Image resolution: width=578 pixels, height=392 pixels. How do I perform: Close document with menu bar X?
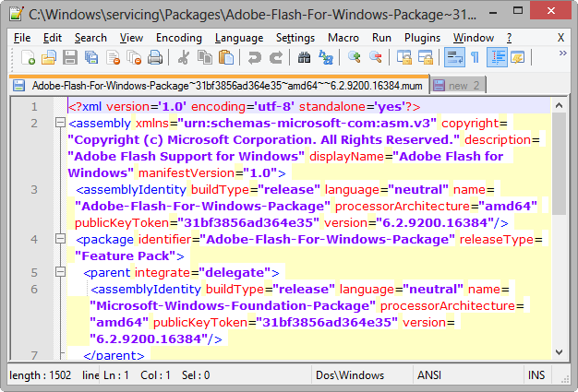coord(560,38)
